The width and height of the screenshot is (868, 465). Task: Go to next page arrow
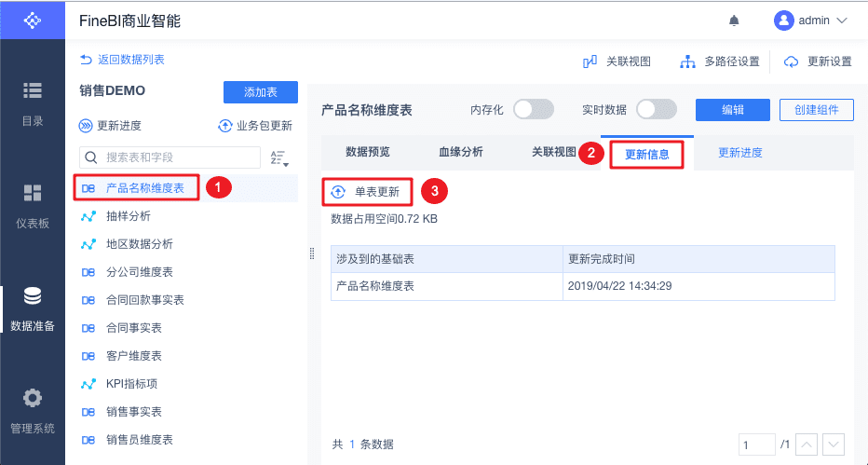coord(834,445)
